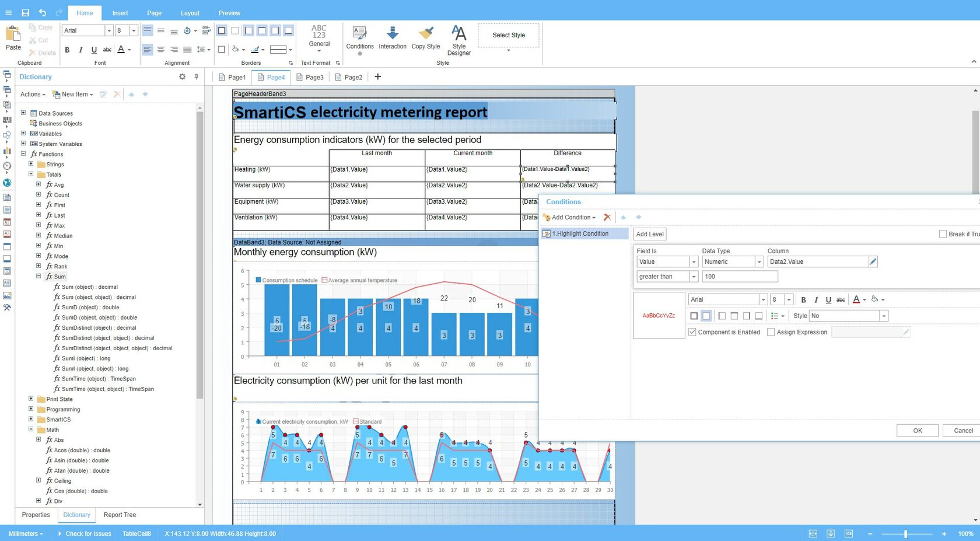Viewport: 980px width, 541px height.
Task: Switch to the Layout ribbon tab
Action: pyautogui.click(x=190, y=13)
